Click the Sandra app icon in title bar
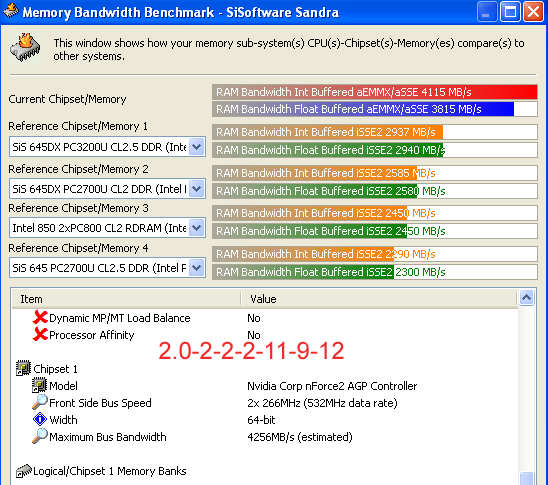 point(10,10)
